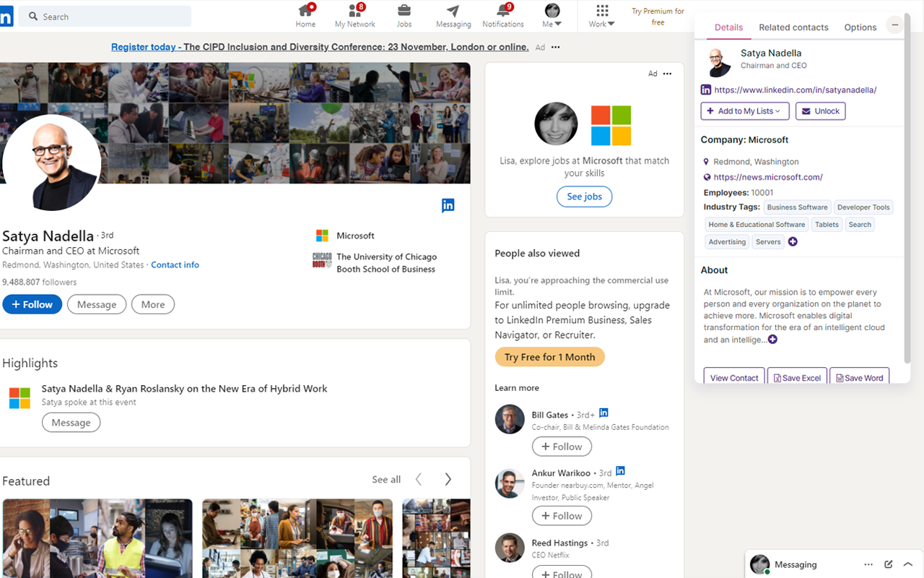Open the ad options ellipsis above the Microsoft ad
This screenshot has width=924, height=578.
[667, 73]
